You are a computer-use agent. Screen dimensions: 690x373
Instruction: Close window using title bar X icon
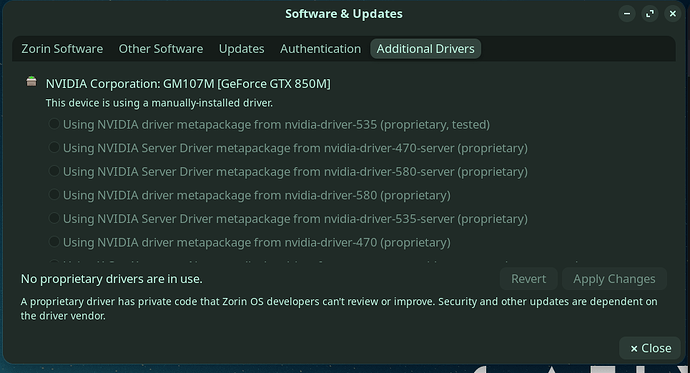[x=672, y=14]
